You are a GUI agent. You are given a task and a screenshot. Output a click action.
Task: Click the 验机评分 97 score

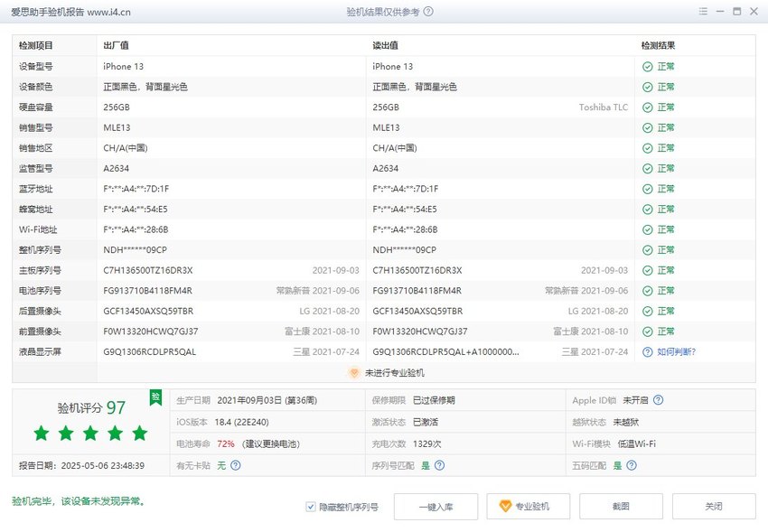[x=91, y=407]
